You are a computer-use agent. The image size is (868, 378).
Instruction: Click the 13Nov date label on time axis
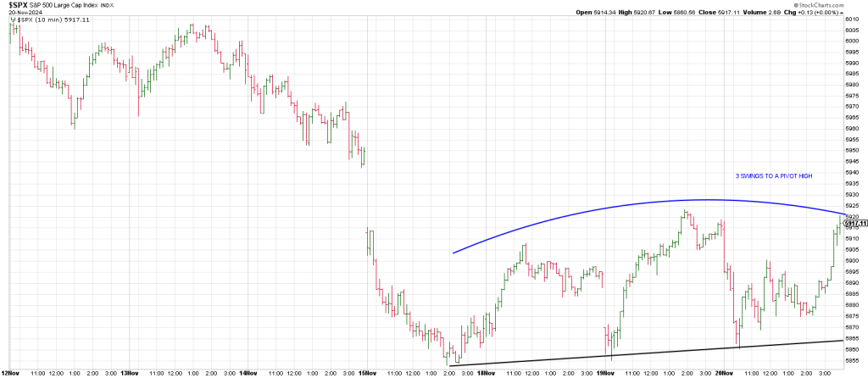click(129, 372)
